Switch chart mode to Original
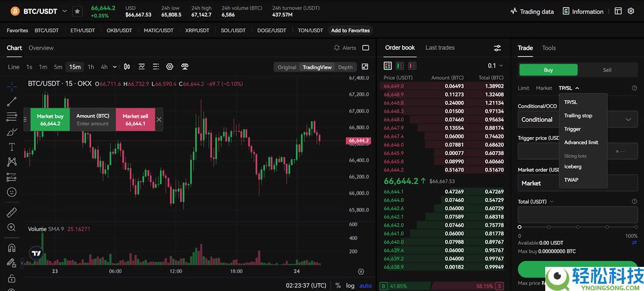The image size is (644, 291). tap(287, 68)
